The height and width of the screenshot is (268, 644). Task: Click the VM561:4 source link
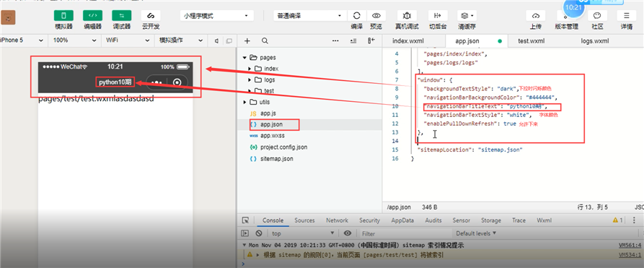tap(630, 245)
